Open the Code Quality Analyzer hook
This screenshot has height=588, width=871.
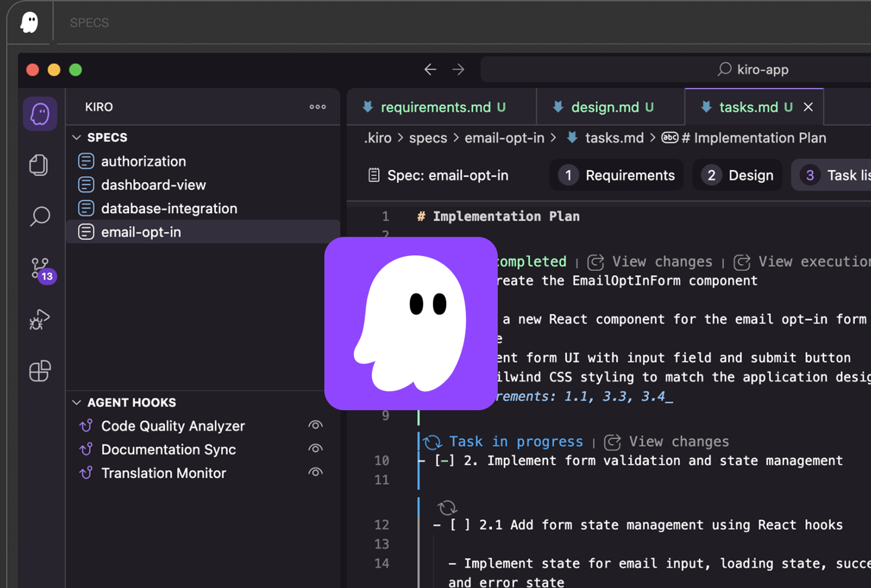pyautogui.click(x=173, y=426)
